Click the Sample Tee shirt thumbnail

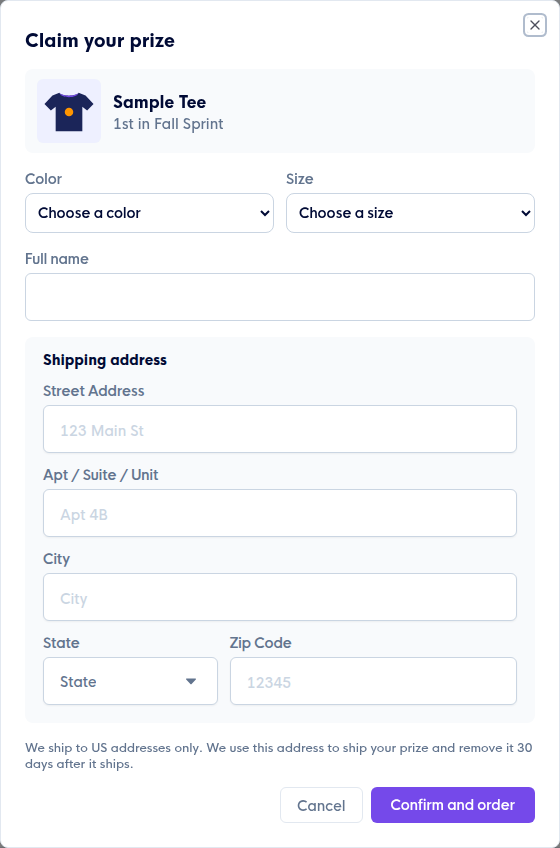69,111
